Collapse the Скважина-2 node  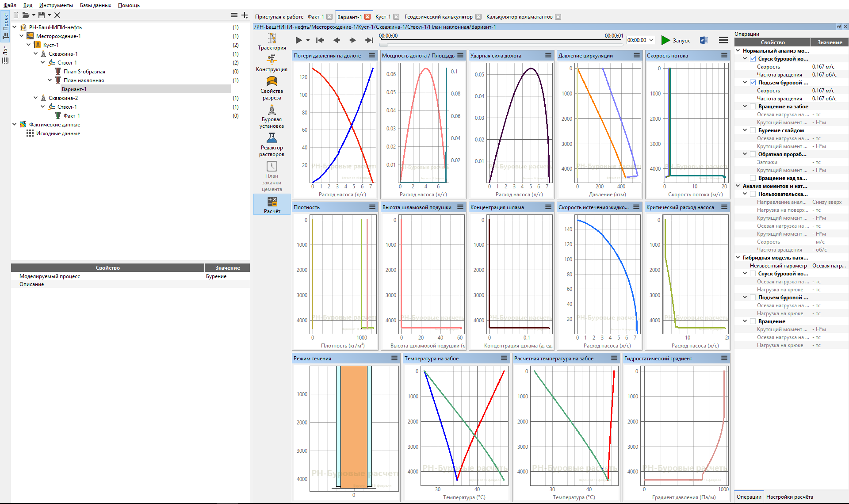coord(36,98)
